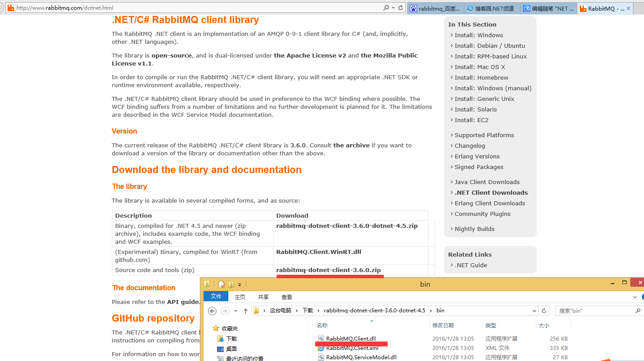Sort files by 修改日期 column header
The height and width of the screenshot is (361, 644).
point(443,325)
